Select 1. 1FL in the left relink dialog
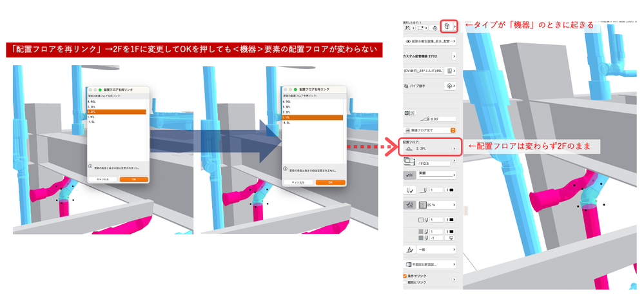 point(117,117)
